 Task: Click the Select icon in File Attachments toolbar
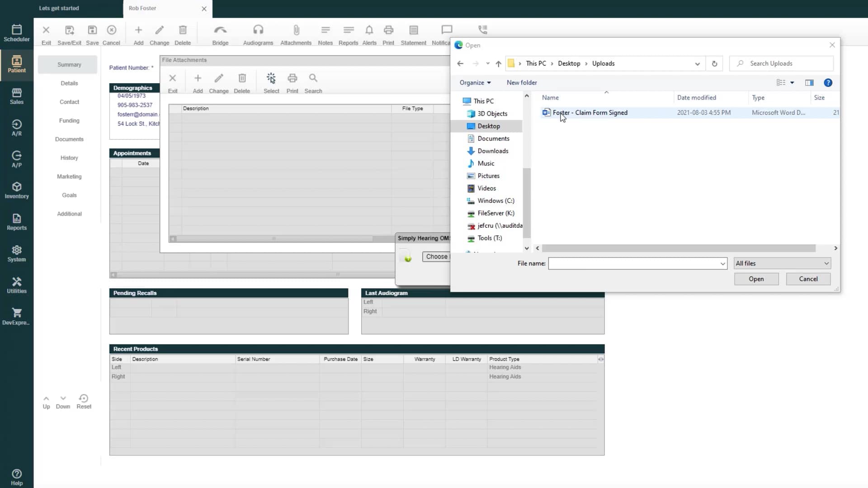[x=271, y=82]
